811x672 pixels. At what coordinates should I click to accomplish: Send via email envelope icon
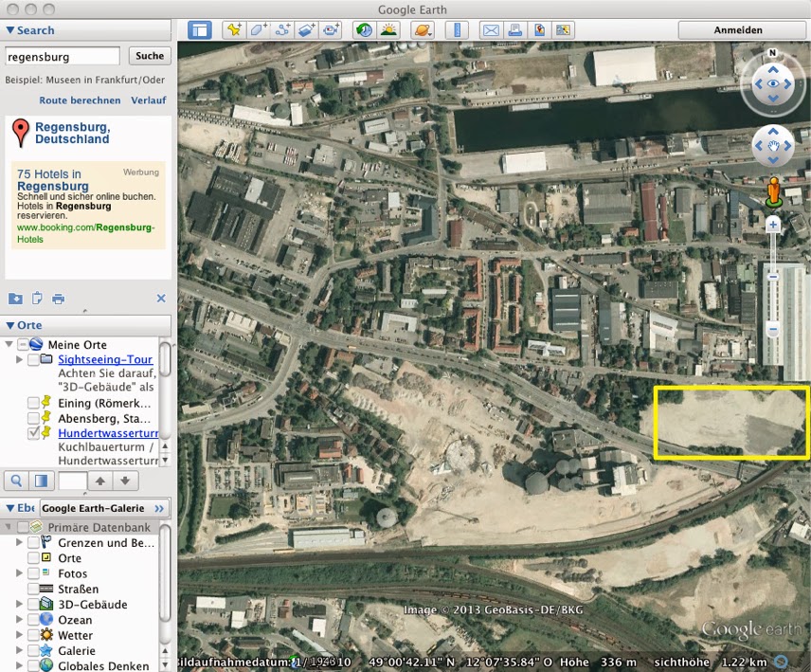[491, 30]
